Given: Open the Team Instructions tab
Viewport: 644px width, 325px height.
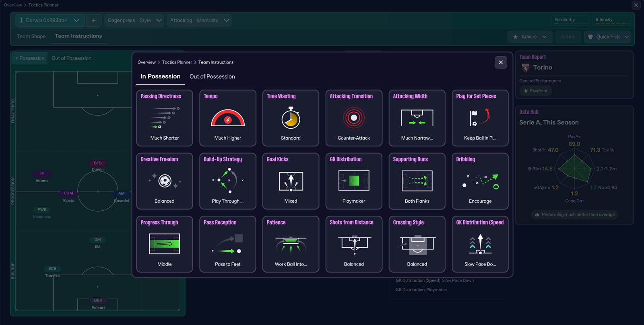Looking at the screenshot, I should click(x=78, y=36).
